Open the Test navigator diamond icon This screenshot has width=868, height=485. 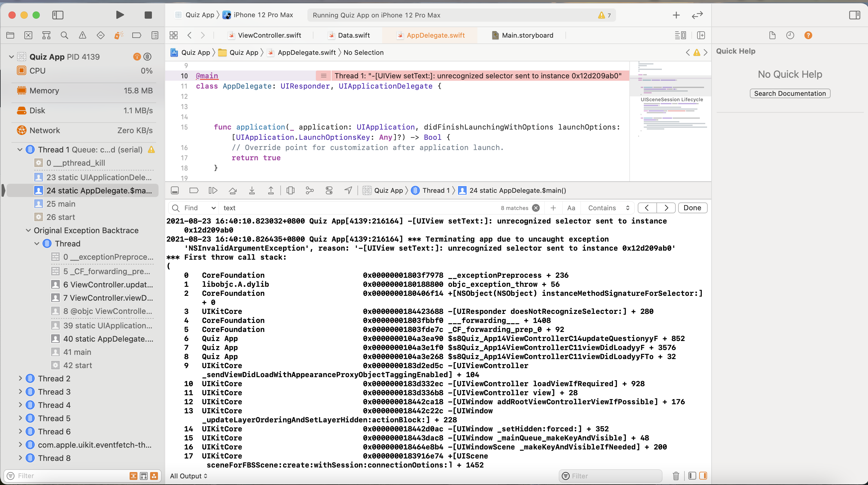[100, 35]
